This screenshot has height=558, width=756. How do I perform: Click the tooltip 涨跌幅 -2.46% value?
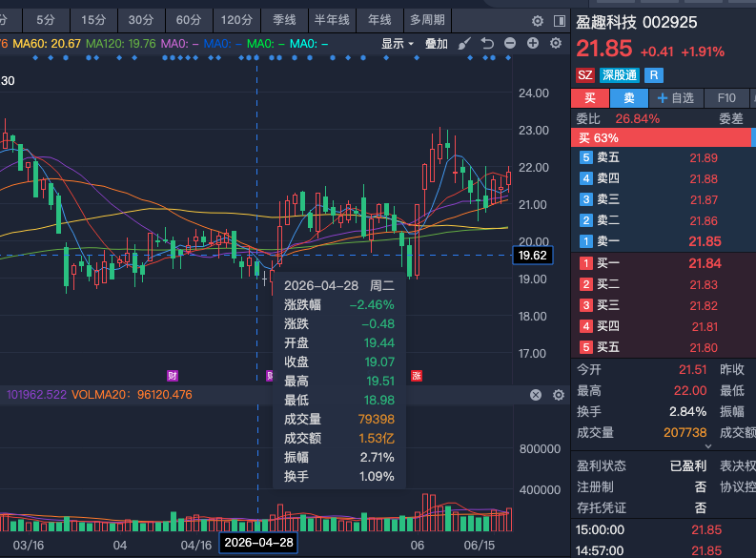pos(372,305)
